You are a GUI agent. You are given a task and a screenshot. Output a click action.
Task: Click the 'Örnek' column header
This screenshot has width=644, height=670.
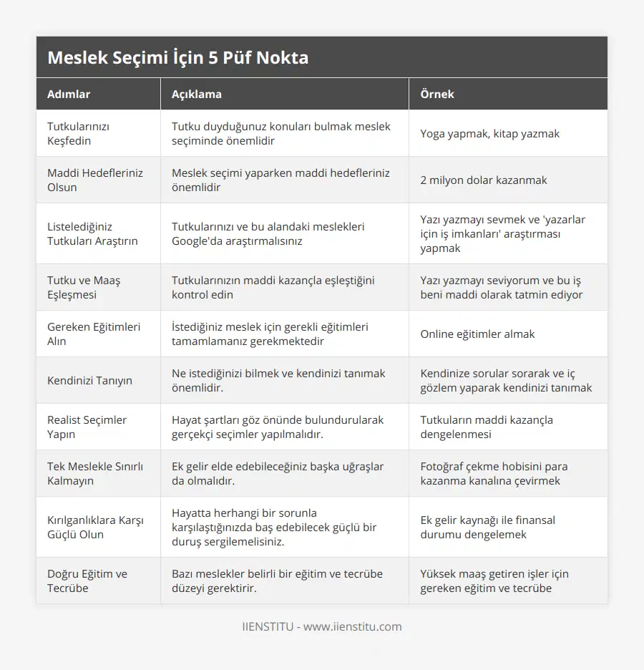437,94
